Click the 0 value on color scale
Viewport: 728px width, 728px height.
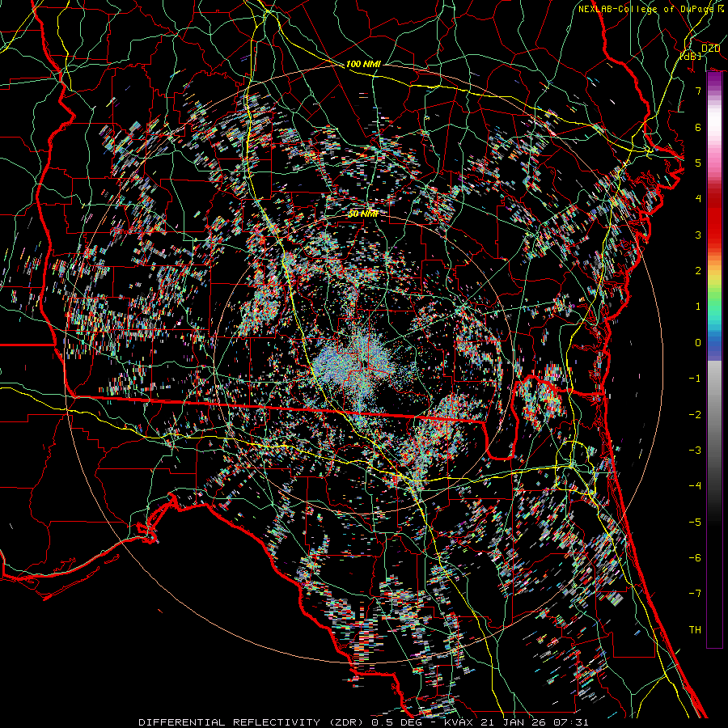coord(698,343)
